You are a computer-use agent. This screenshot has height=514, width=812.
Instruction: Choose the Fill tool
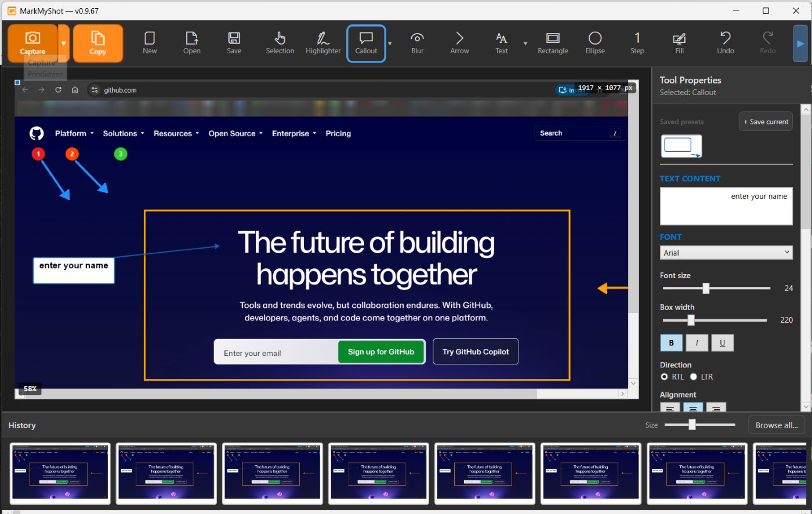680,43
